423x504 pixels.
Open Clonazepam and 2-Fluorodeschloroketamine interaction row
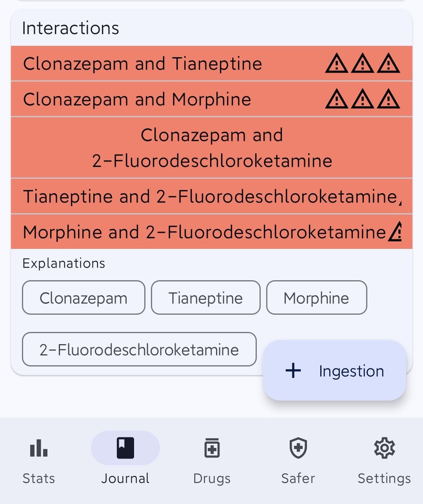pyautogui.click(x=212, y=148)
